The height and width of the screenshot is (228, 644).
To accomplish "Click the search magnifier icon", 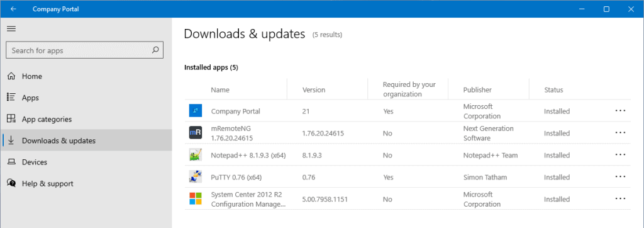I will pos(155,50).
